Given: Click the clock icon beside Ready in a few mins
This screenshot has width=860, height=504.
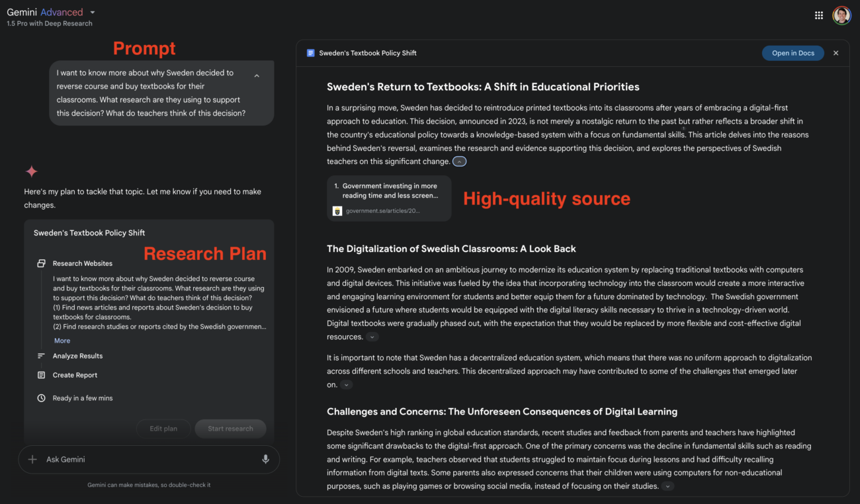Looking at the screenshot, I should click(x=41, y=398).
